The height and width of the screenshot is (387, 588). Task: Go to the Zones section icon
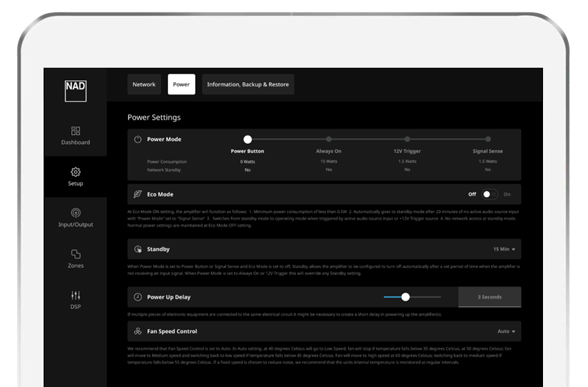pyautogui.click(x=75, y=254)
